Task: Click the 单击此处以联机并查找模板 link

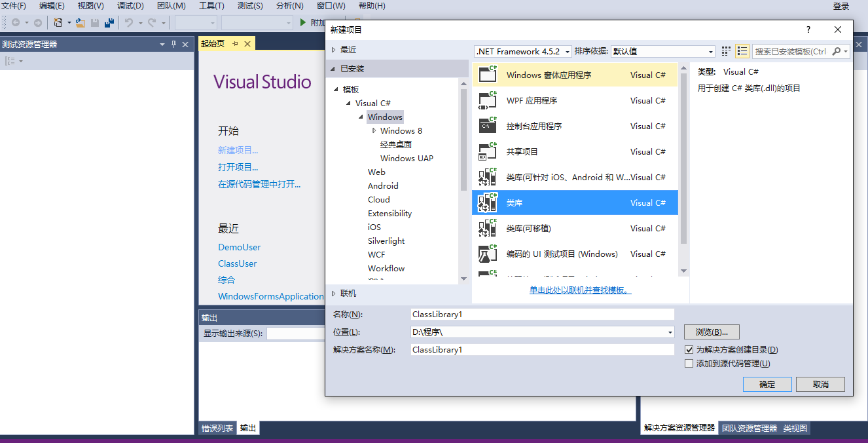Action: coord(581,290)
